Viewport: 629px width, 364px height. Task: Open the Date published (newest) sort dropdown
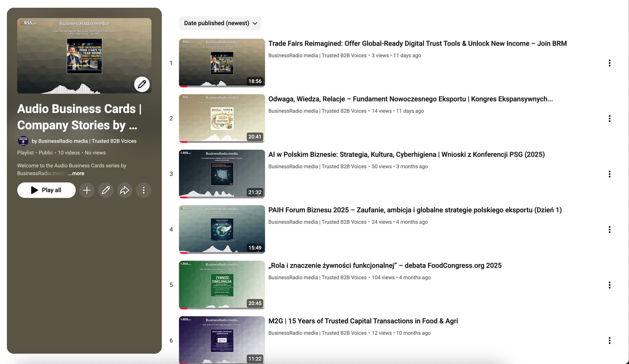coord(220,23)
